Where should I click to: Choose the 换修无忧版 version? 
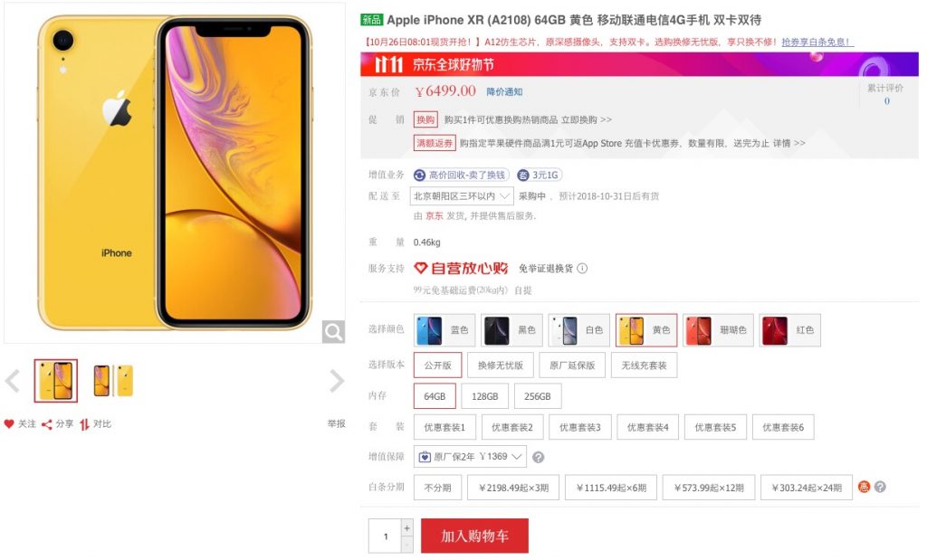point(500,365)
